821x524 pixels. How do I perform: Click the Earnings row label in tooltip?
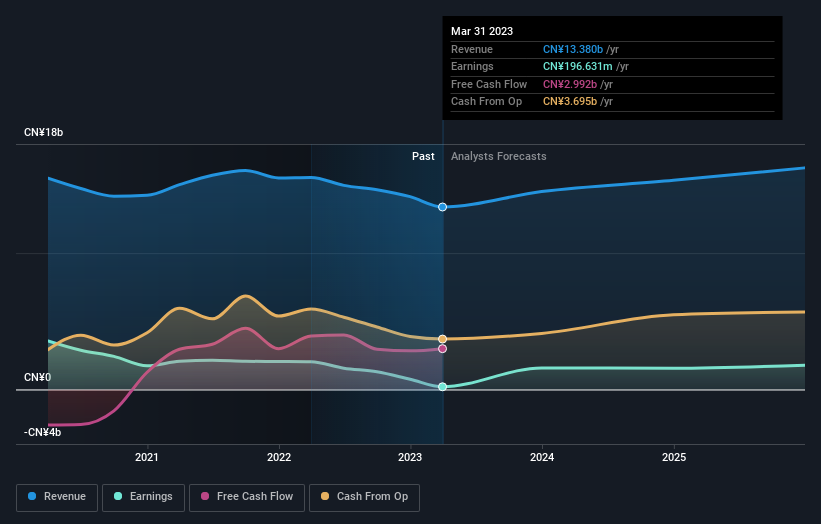point(472,66)
